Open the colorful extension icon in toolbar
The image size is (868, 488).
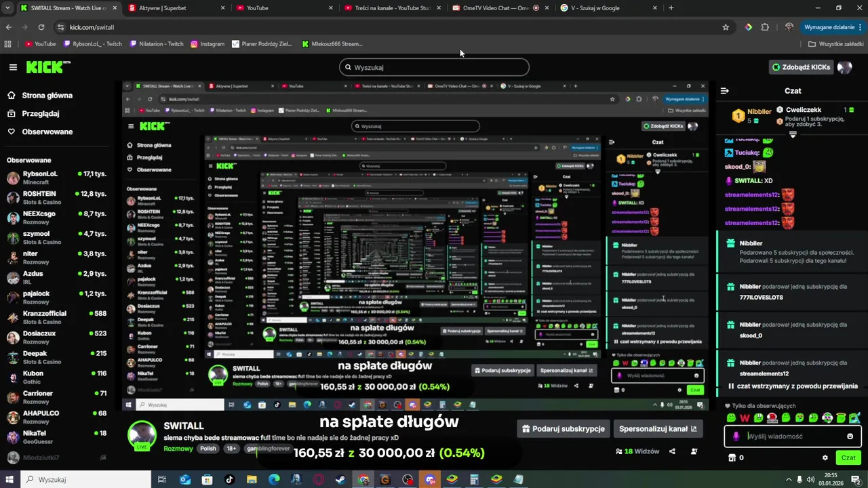(x=748, y=27)
